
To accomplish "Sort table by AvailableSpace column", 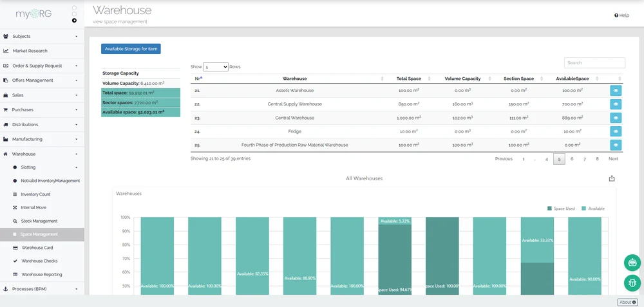I will coord(572,79).
